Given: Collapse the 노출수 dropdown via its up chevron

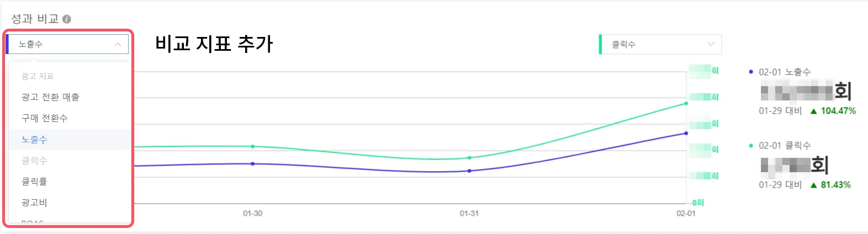Looking at the screenshot, I should pyautogui.click(x=118, y=45).
